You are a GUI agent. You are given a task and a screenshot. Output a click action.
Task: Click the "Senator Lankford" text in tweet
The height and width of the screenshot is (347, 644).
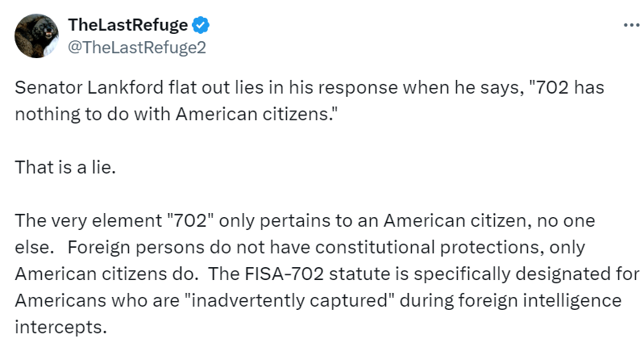coord(72,89)
